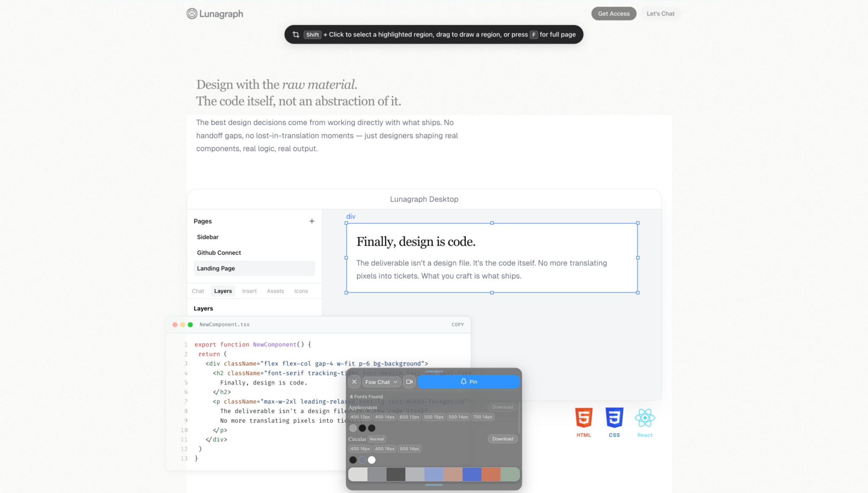Pick the sage green palette swatch

510,474
